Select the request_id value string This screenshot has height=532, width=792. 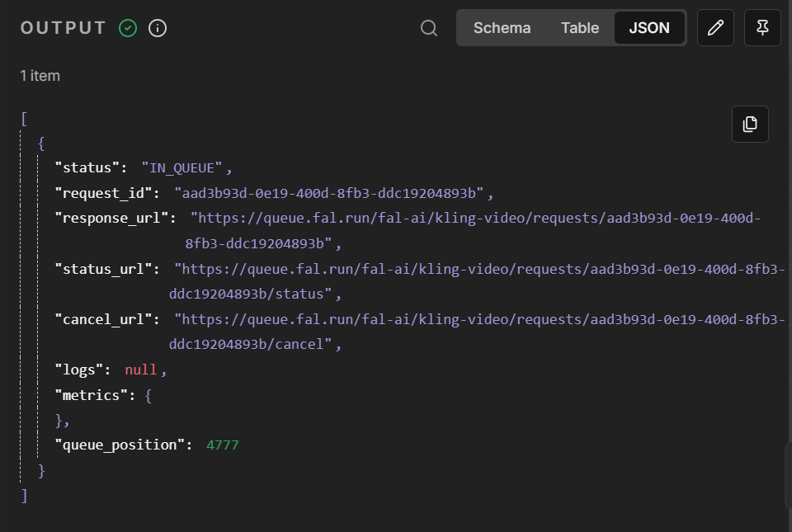pyautogui.click(x=333, y=193)
